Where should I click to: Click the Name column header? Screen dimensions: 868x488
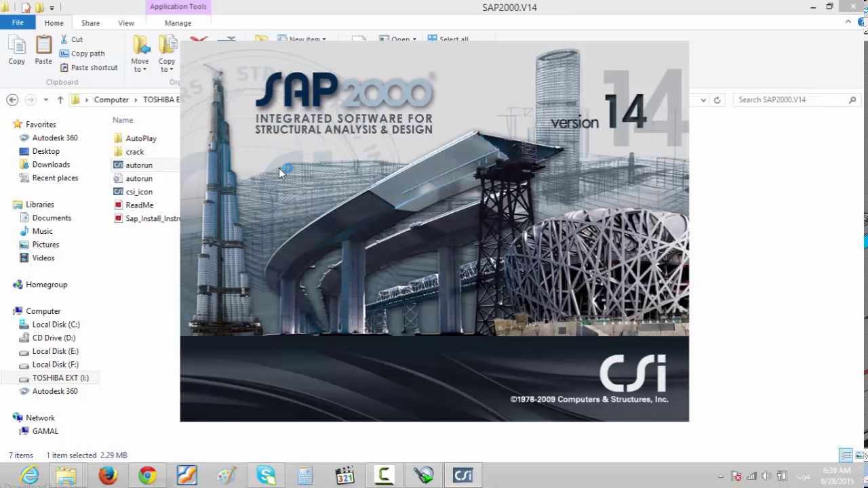123,120
